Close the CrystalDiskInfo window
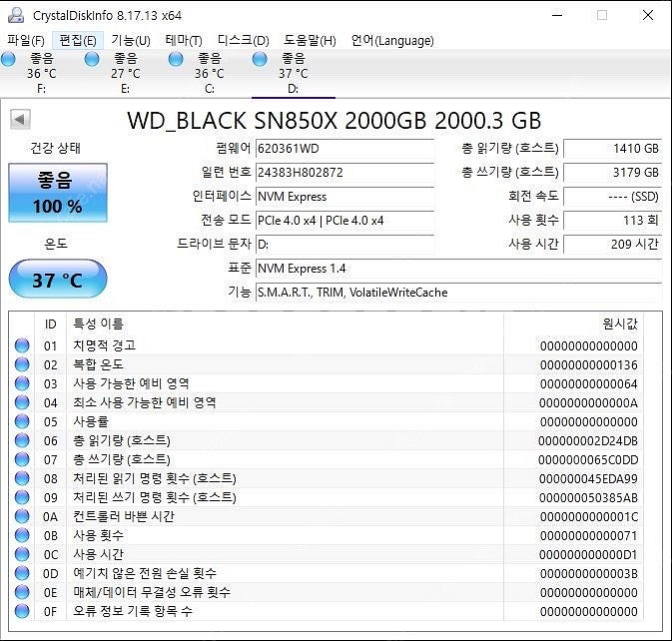Screen dimensions: 672x641 pos(648,15)
